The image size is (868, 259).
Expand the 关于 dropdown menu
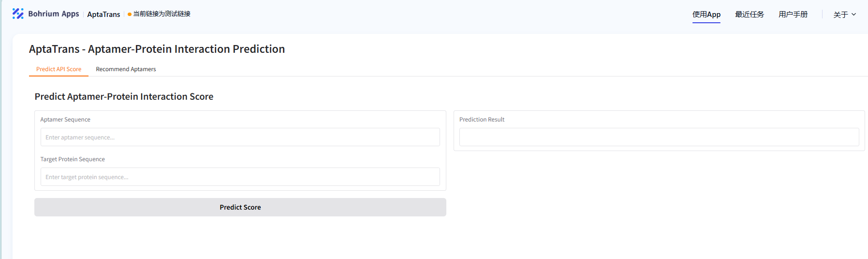(845, 15)
